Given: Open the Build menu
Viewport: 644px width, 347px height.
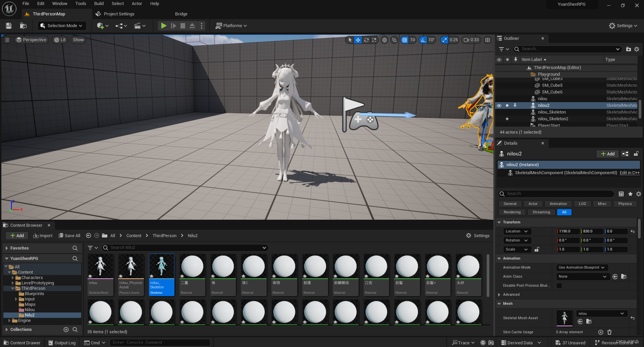Looking at the screenshot, I should 99,4.
